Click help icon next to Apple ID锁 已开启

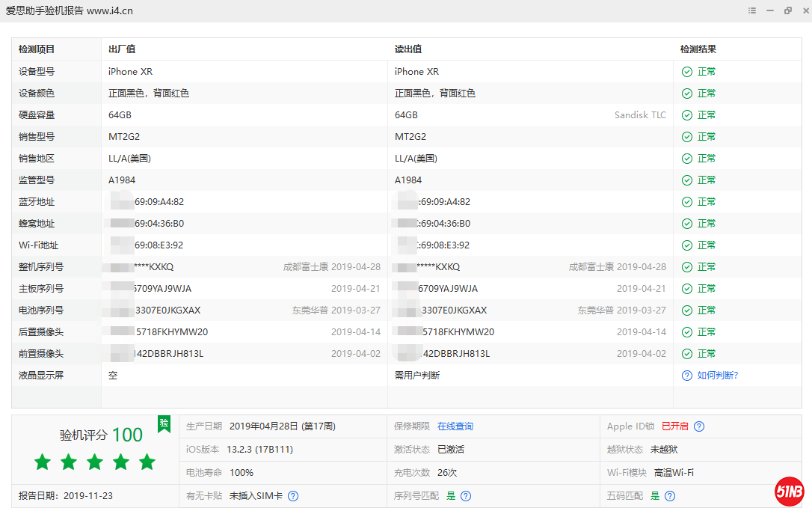[x=699, y=426]
